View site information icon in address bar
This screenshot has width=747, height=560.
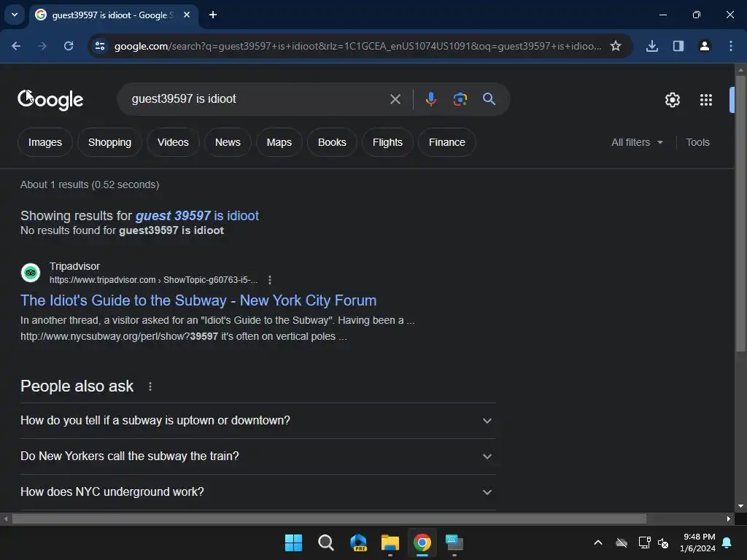(100, 46)
